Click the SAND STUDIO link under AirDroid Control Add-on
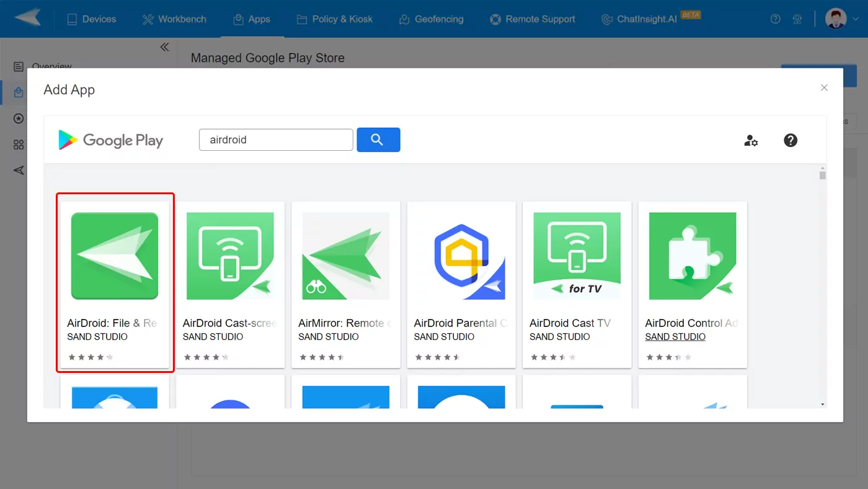868x489 pixels. pos(675,337)
